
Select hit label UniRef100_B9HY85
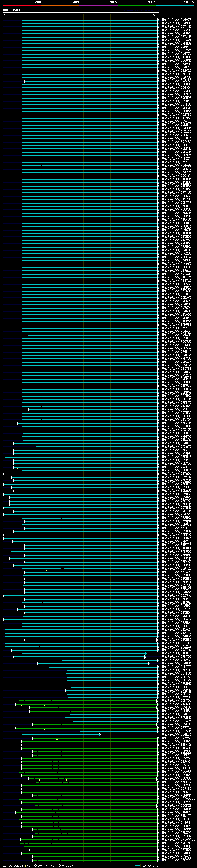177,511
